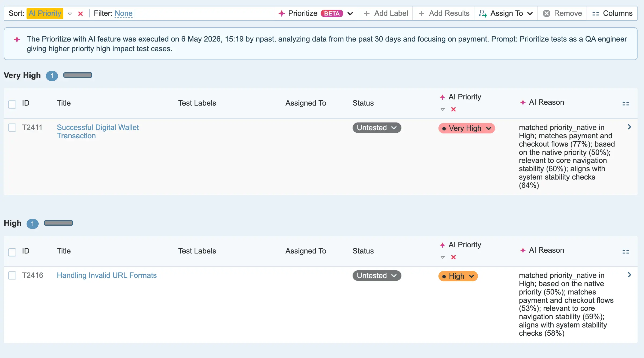Screen dimensions: 644x358
Task: Click AI Priority sparkle icon in High header
Action: tap(442, 245)
